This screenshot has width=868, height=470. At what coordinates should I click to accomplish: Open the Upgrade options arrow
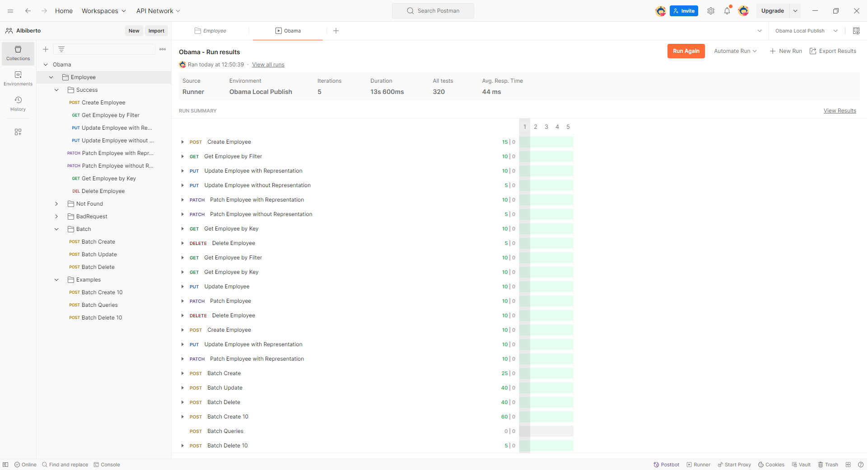tap(795, 11)
